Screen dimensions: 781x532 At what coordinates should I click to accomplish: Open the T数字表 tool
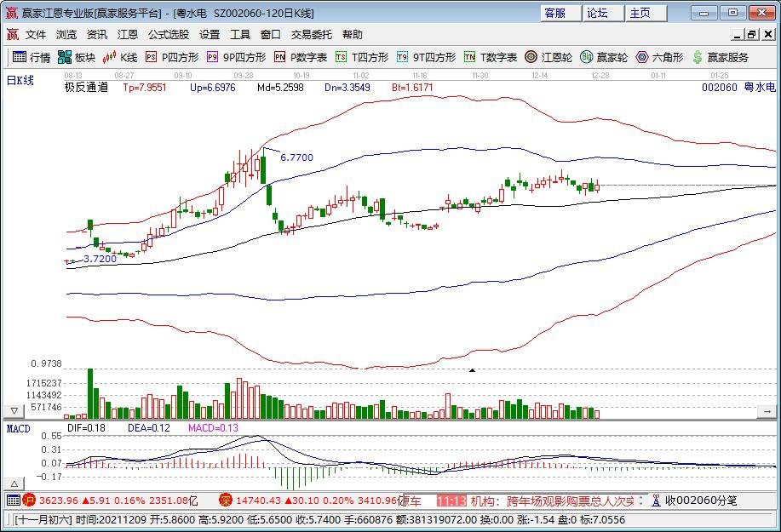point(491,57)
